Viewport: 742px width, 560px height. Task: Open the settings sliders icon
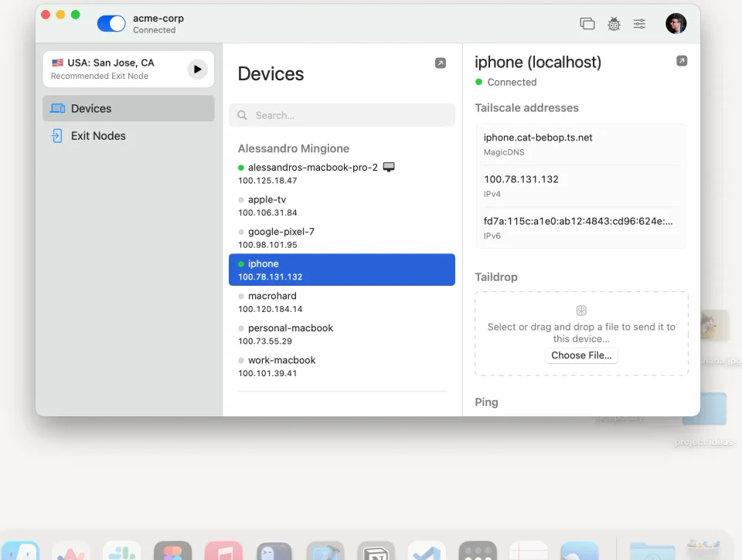(639, 24)
